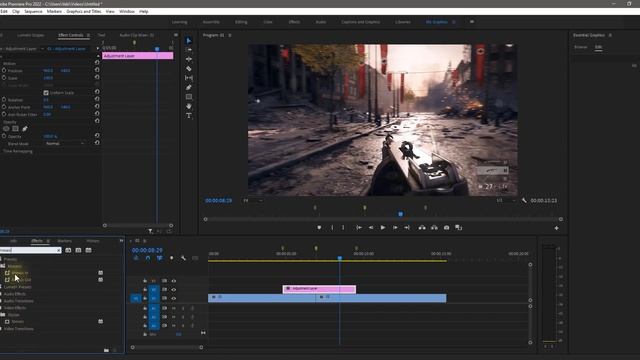The image size is (640, 360).
Task: Select the Track Select Forward tool
Action: 189,50
